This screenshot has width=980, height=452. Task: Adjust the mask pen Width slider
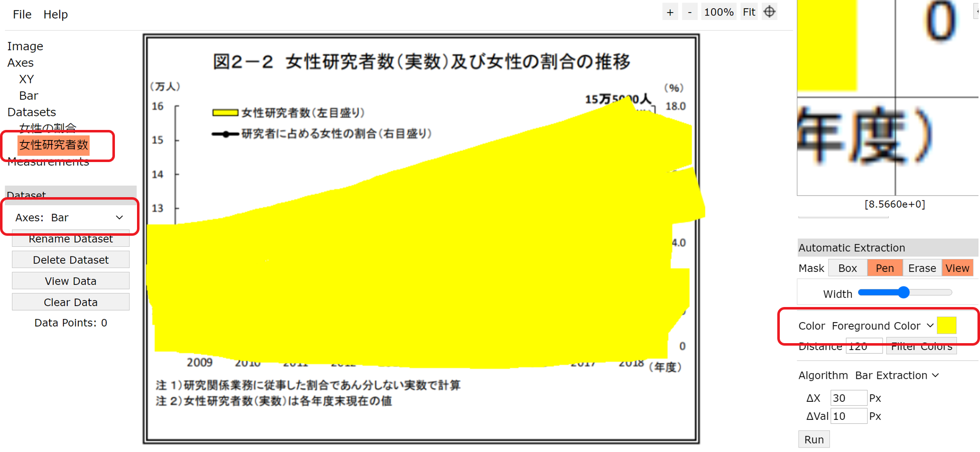tap(904, 292)
